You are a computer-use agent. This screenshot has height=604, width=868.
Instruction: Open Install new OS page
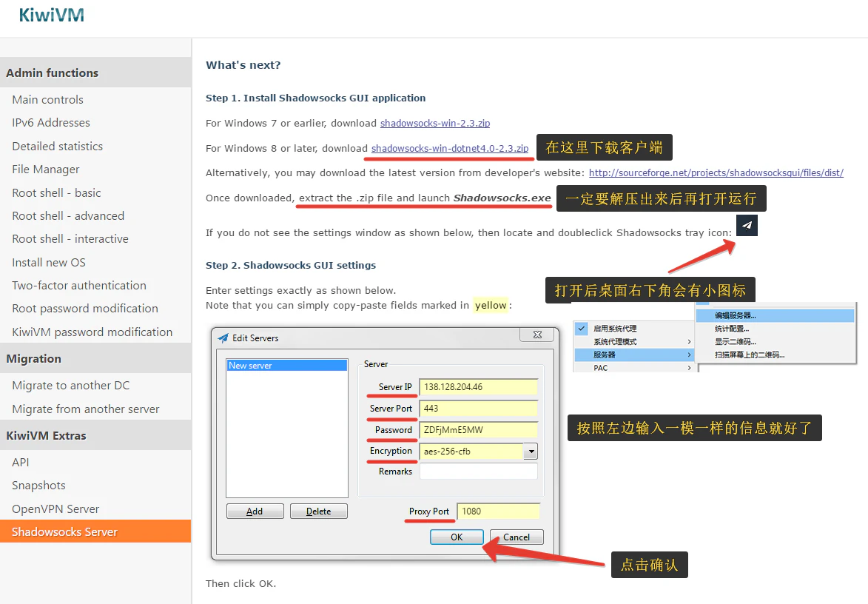(49, 263)
